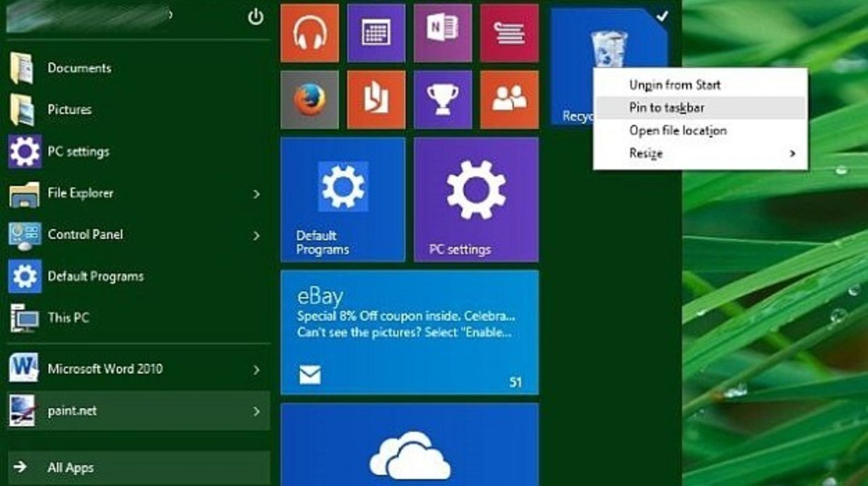Open the orange tile beside the Firefox tile
The image size is (868, 486).
tap(376, 100)
